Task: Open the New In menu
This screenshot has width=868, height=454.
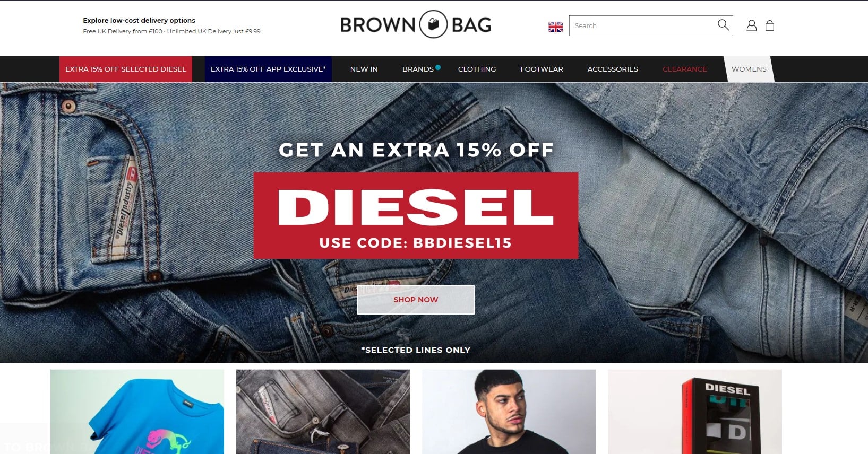Action: [x=364, y=69]
